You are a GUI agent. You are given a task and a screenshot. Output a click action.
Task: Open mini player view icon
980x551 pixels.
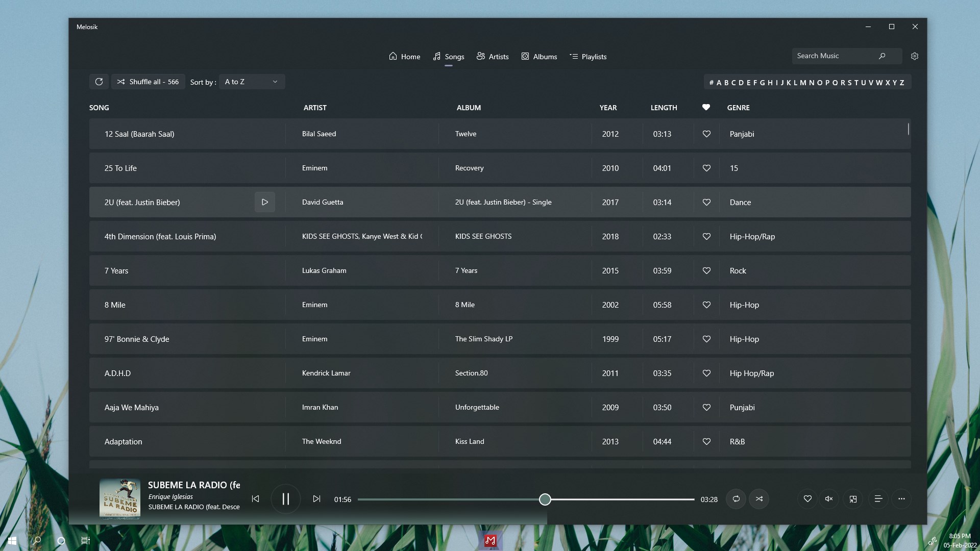(853, 499)
